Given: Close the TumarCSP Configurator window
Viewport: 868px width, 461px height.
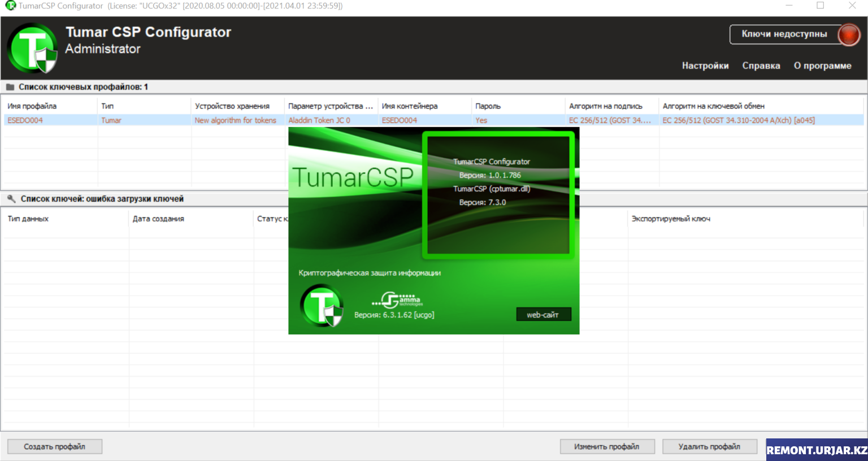Looking at the screenshot, I should coord(852,6).
